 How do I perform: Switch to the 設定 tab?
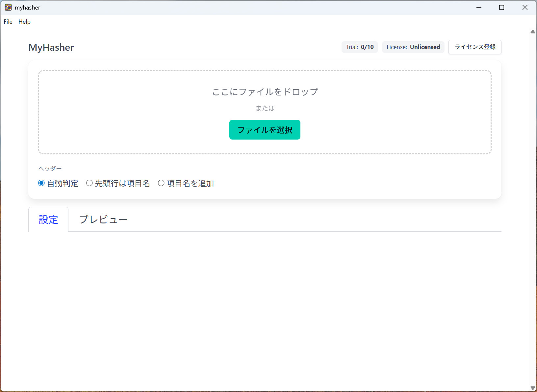click(x=48, y=219)
